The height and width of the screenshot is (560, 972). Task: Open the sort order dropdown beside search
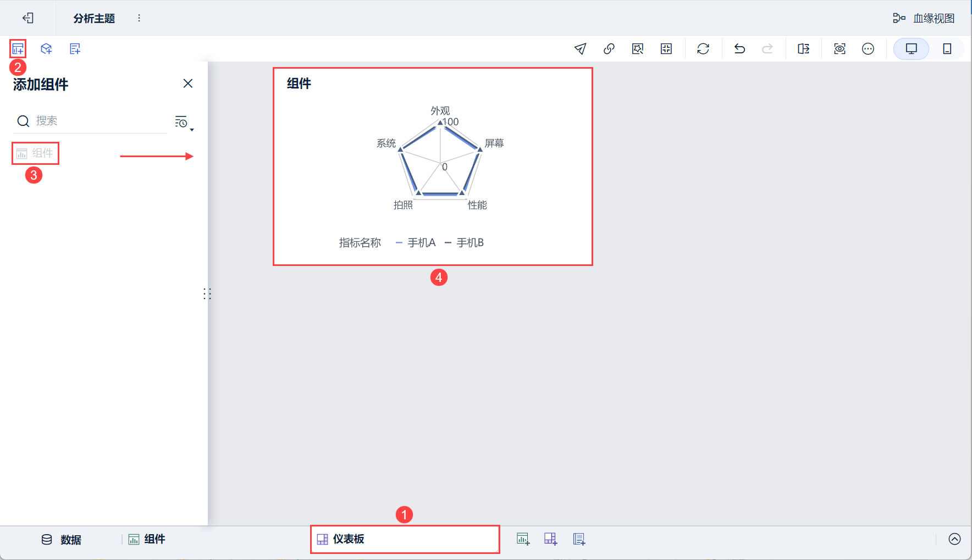point(183,123)
